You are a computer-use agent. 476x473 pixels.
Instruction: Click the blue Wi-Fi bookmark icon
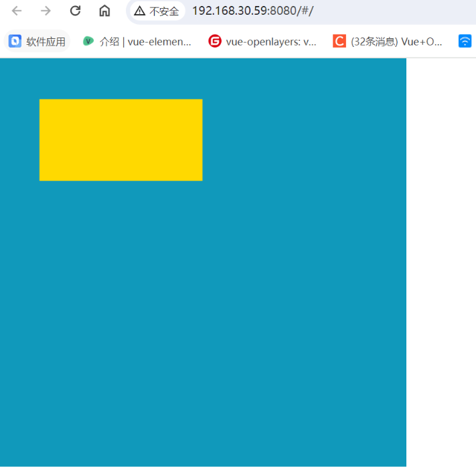(x=465, y=42)
